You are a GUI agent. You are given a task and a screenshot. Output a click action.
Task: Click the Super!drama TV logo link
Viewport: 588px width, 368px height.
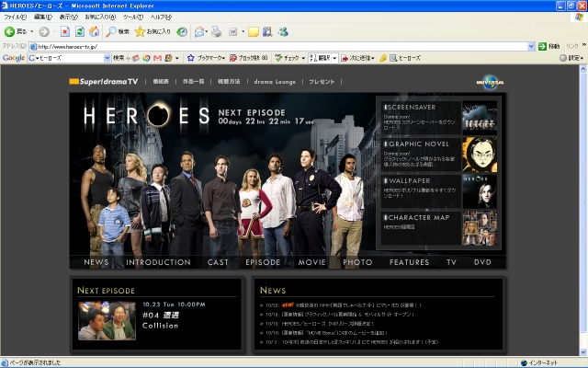click(x=104, y=82)
